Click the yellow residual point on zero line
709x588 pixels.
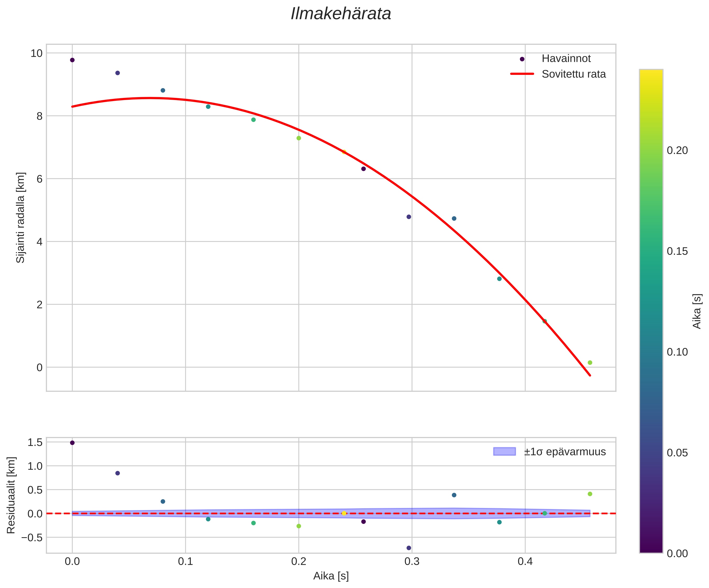click(x=344, y=513)
